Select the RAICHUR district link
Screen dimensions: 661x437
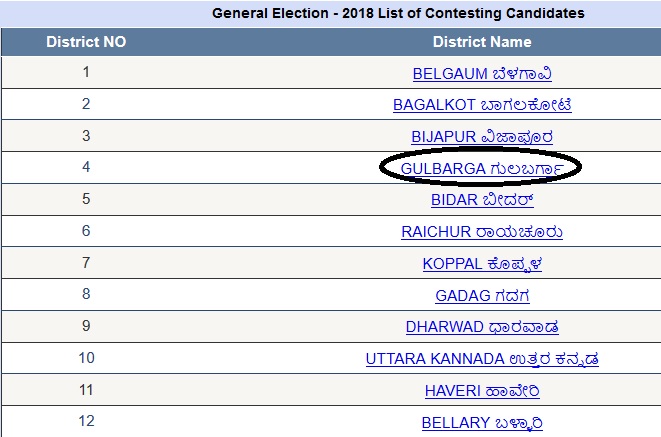click(482, 232)
